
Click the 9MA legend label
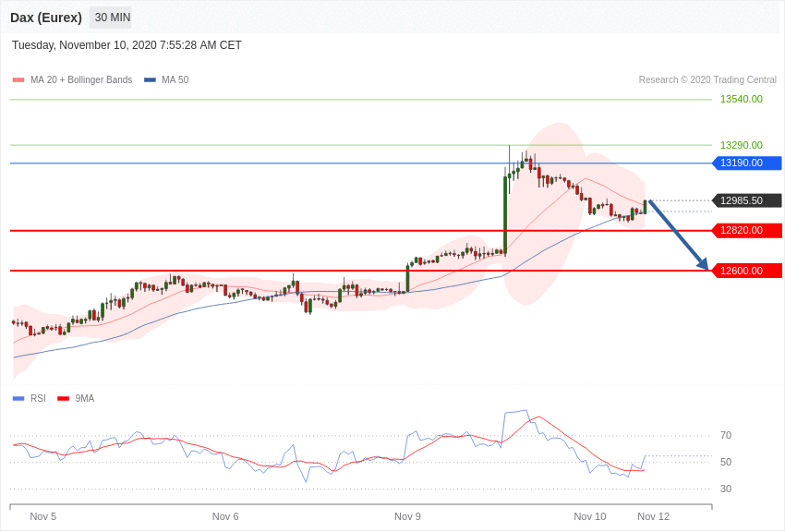[x=85, y=398]
